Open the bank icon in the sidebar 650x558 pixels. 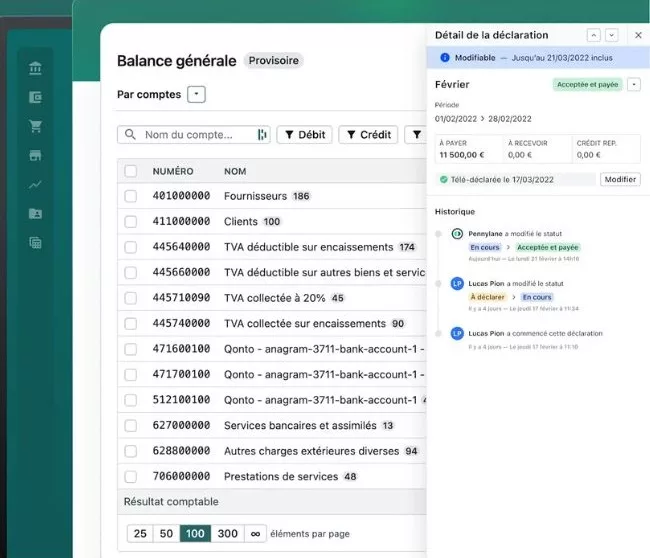36,69
